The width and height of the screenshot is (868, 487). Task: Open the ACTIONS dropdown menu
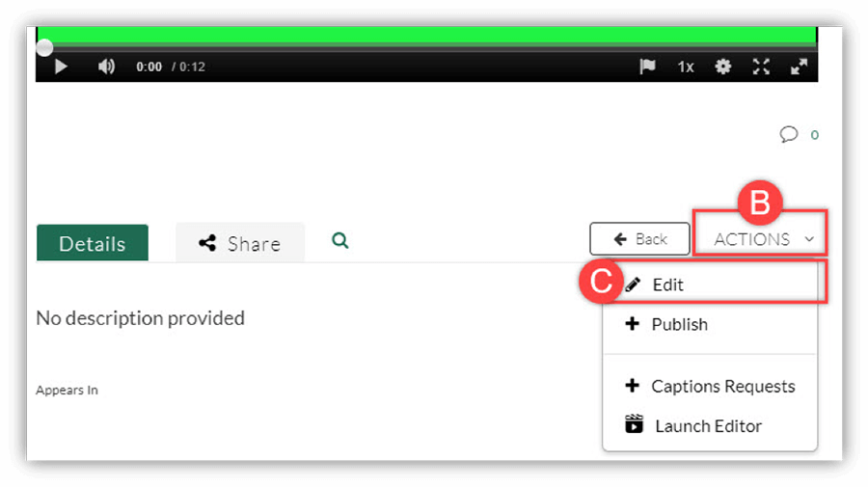click(x=760, y=239)
